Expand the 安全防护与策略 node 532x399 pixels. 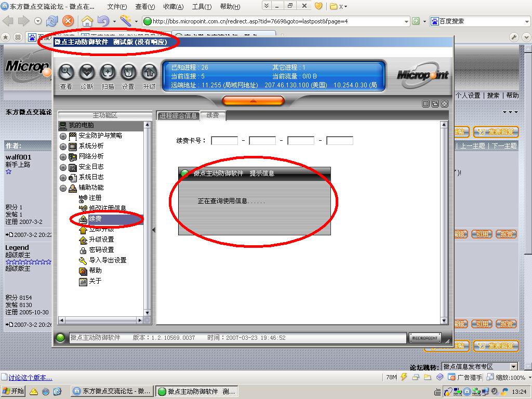click(63, 137)
